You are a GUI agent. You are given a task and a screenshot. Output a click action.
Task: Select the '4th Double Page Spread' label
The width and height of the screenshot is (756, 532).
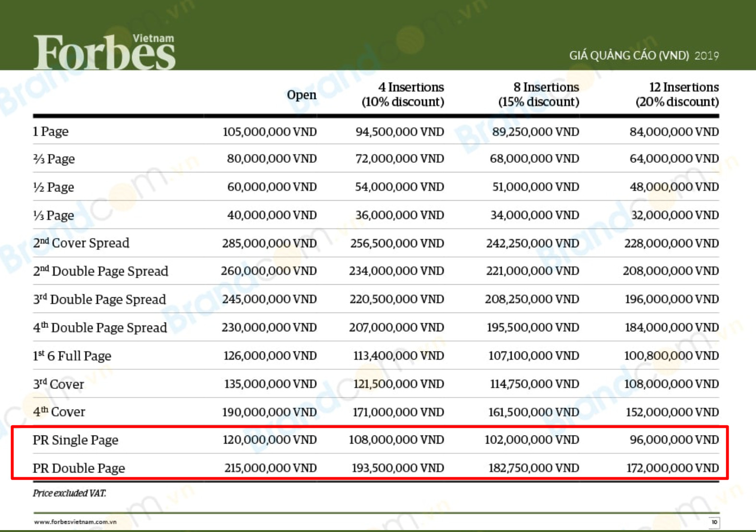pos(100,327)
